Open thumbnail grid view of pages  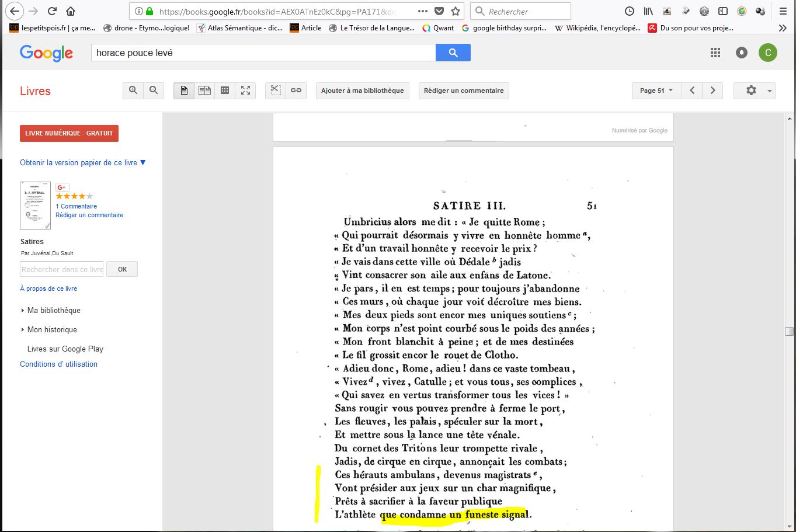tap(225, 91)
